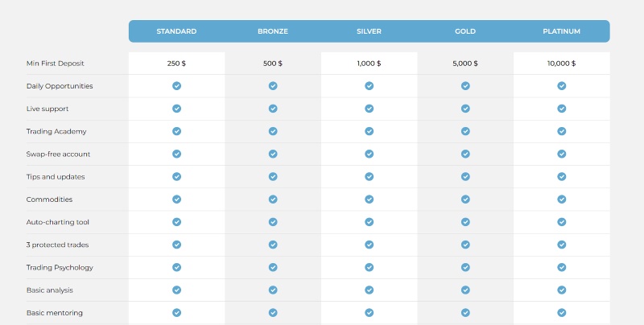Select the Standard account header
This screenshot has height=325, width=644.
(x=176, y=31)
